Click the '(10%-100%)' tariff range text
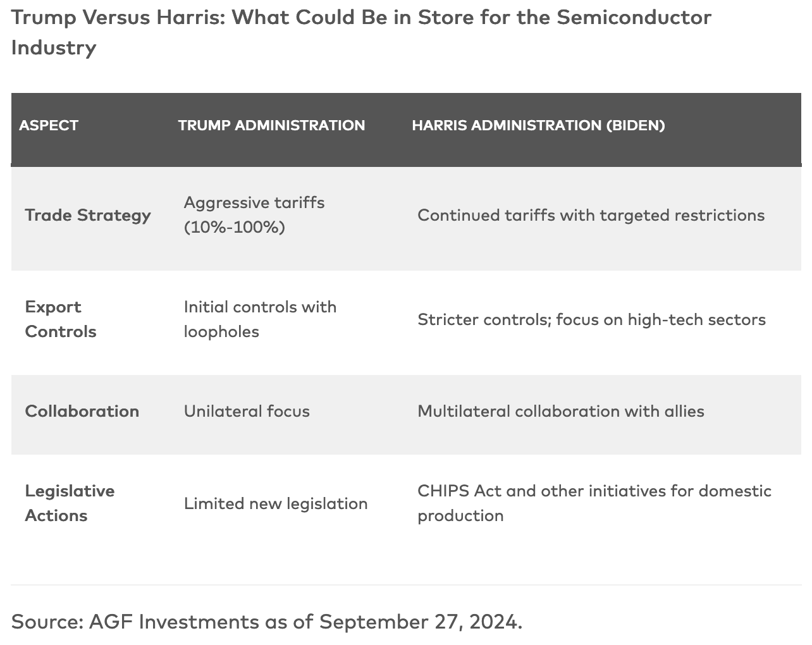The image size is (812, 645). tap(234, 227)
